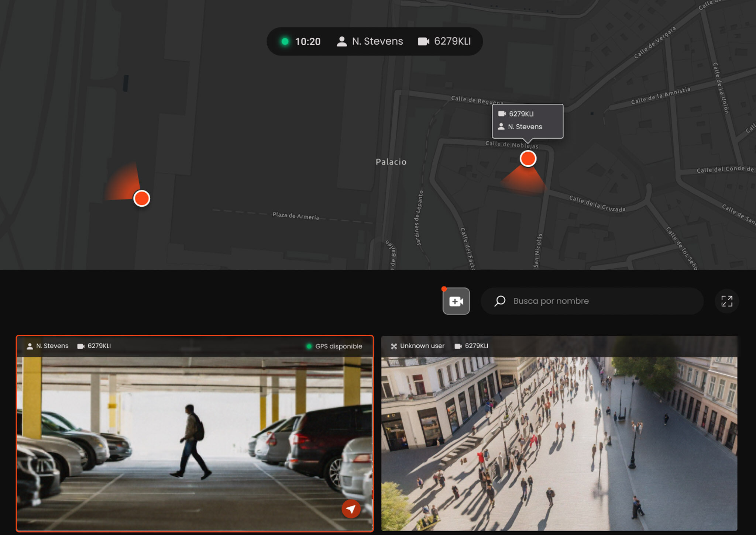Click the fullscreen expand icon
The width and height of the screenshot is (756, 535).
(726, 301)
